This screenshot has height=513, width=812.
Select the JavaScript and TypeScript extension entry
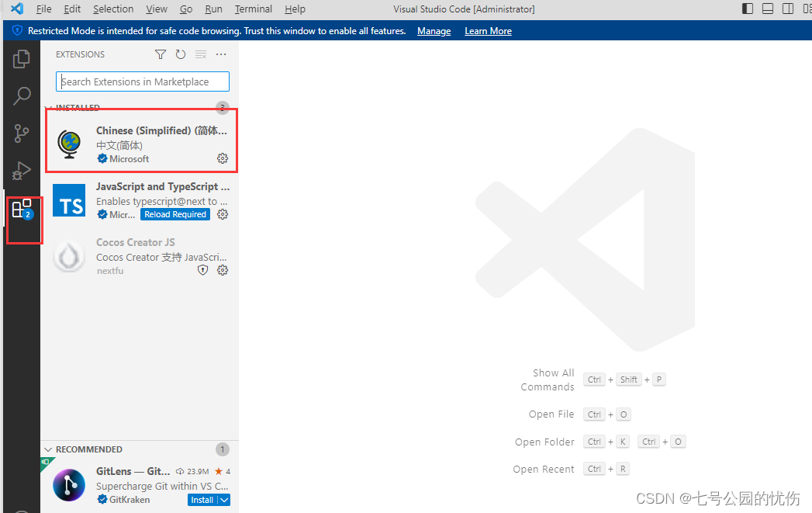point(140,200)
